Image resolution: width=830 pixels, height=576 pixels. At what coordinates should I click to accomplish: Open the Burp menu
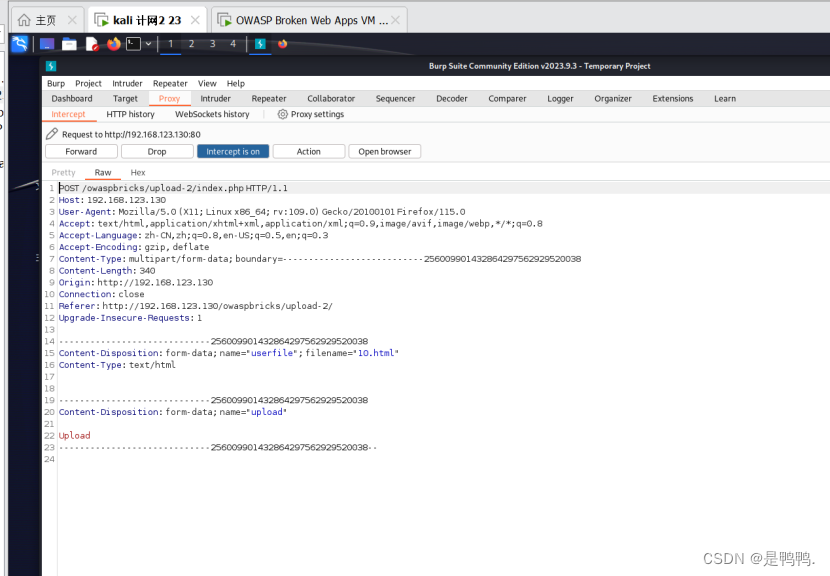pos(56,84)
